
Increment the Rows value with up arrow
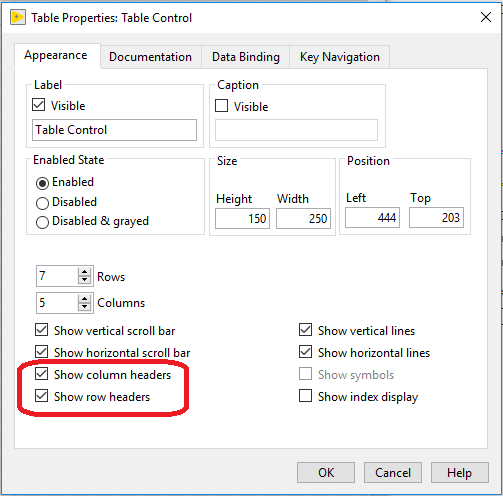tap(85, 272)
